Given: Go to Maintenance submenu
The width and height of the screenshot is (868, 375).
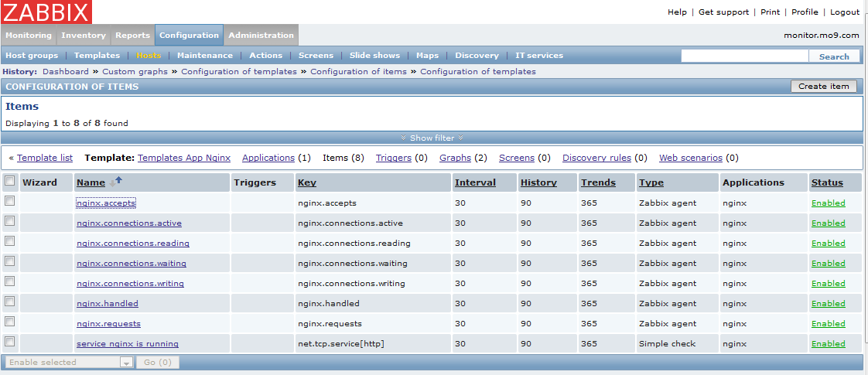Looking at the screenshot, I should [x=205, y=56].
